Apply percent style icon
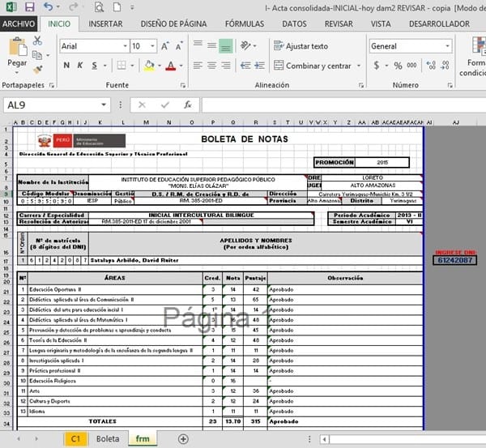 tap(398, 66)
